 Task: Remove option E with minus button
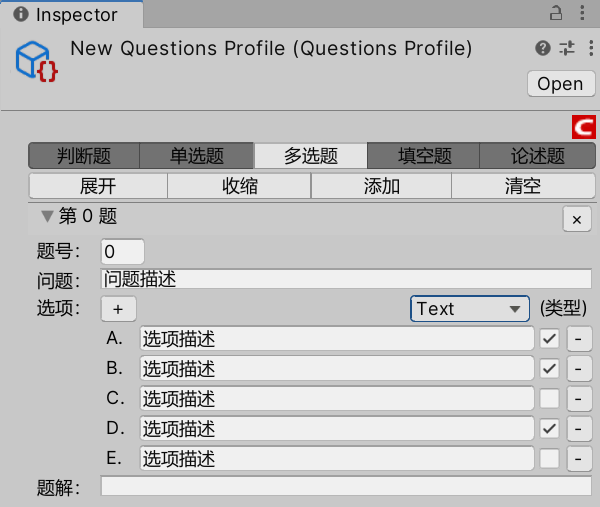(579, 458)
